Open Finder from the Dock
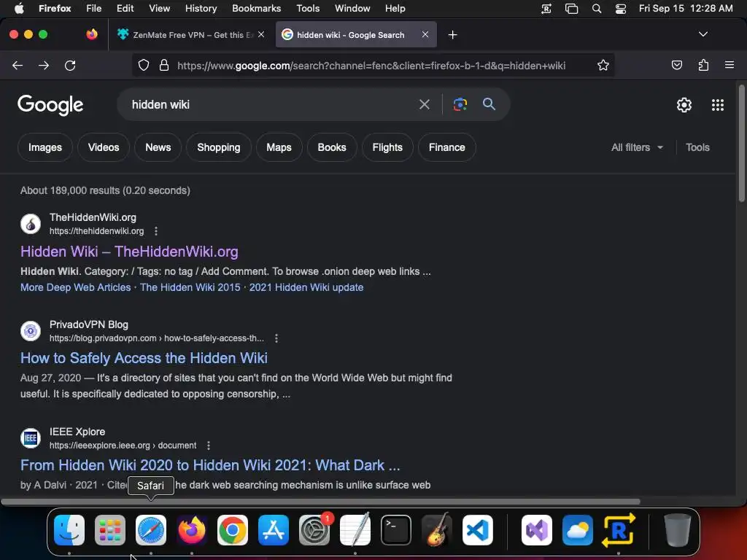The image size is (747, 560). click(69, 530)
